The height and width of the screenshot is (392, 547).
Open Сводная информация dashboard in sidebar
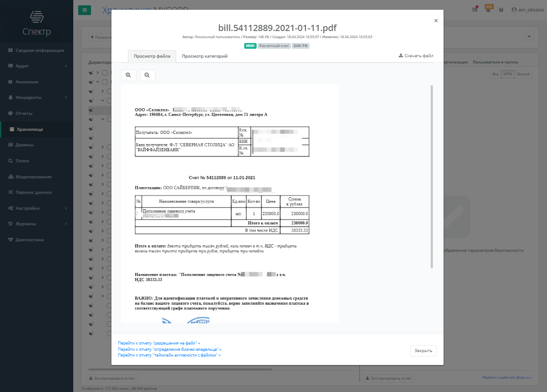pos(36,50)
